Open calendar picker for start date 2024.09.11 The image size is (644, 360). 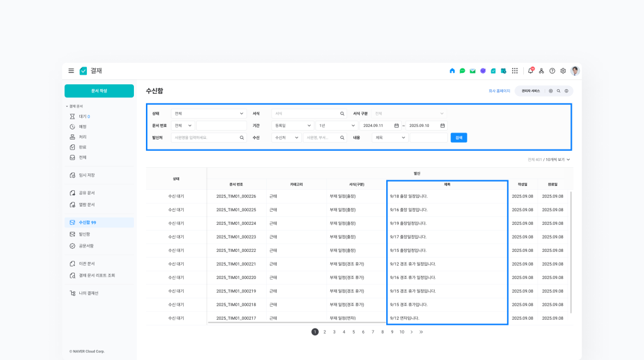(x=396, y=126)
